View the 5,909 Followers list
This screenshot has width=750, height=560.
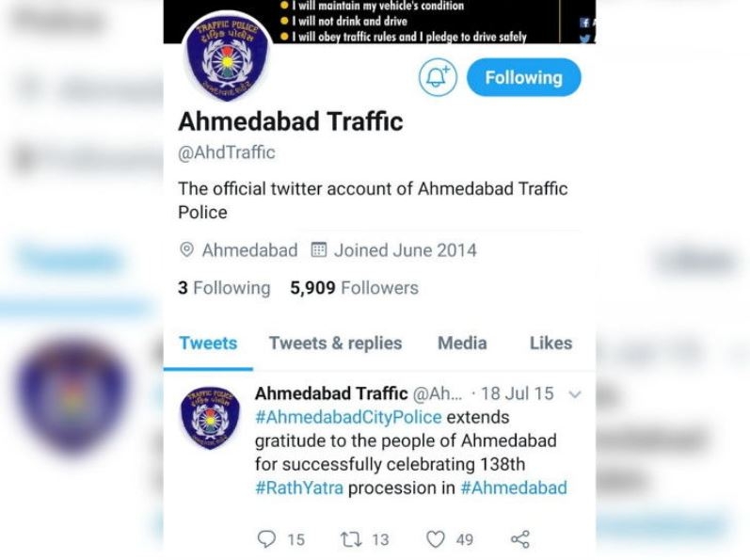click(x=354, y=288)
